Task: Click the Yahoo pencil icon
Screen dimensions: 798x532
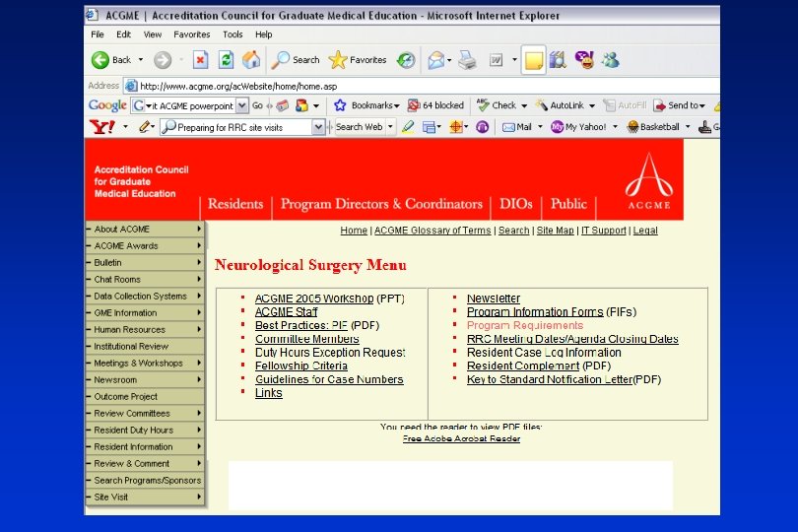Action: click(x=145, y=127)
